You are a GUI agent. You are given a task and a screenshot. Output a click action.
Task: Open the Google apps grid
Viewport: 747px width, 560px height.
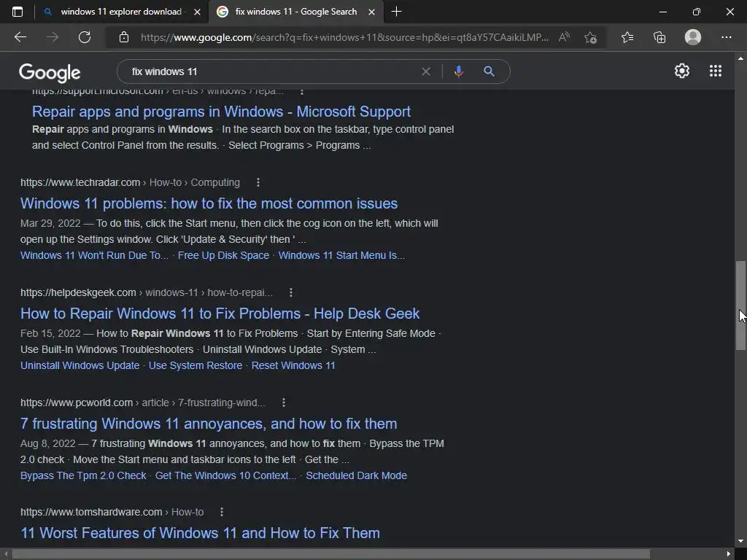[x=716, y=71]
